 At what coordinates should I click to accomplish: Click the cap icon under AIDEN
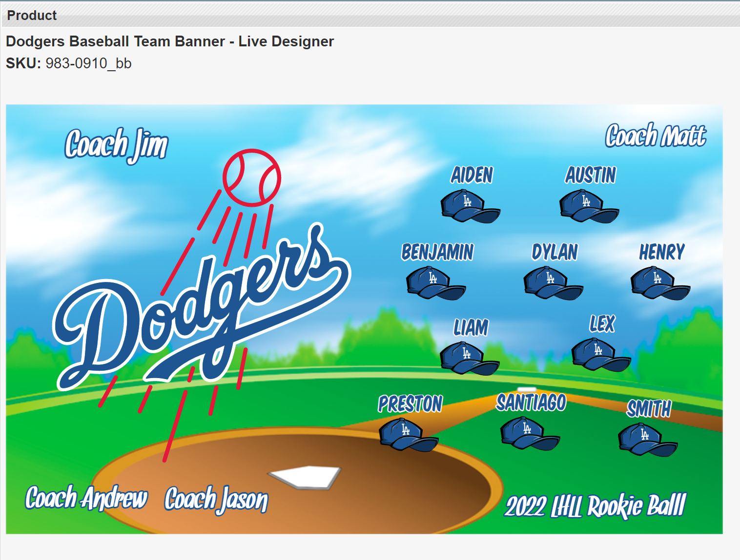(470, 206)
